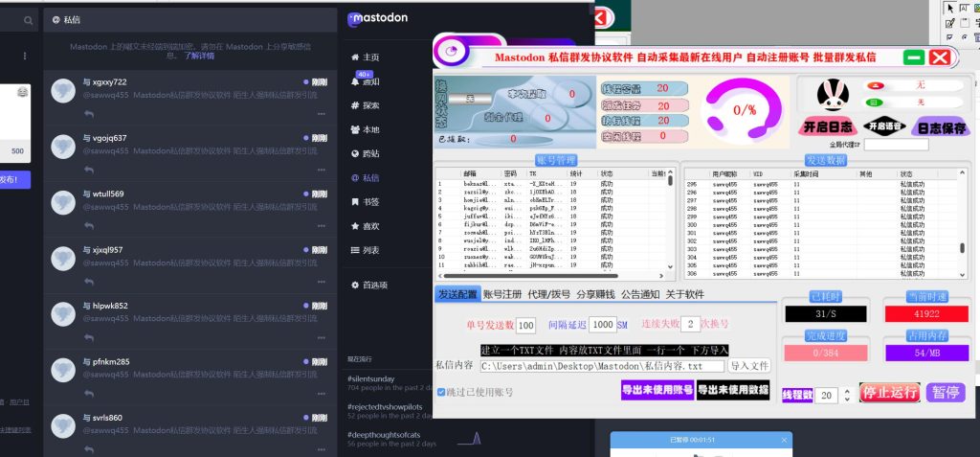Switch to the 代理/拨号 tab

(x=549, y=294)
